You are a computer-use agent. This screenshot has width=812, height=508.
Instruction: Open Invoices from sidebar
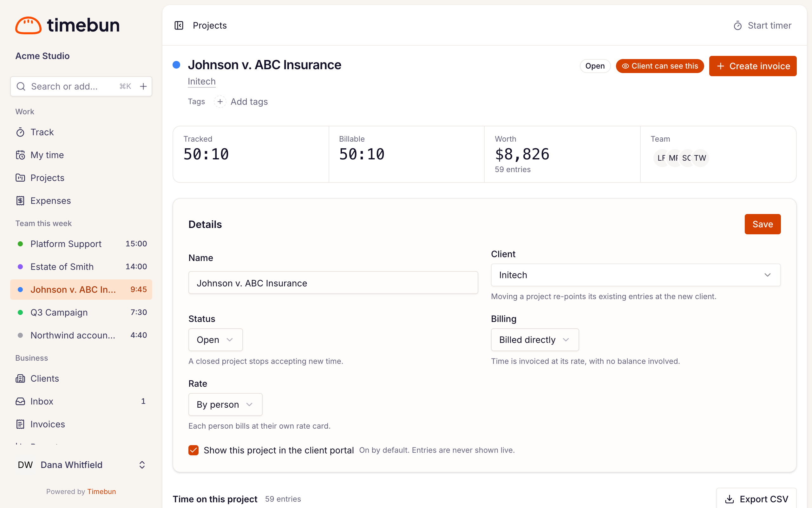tap(81, 424)
